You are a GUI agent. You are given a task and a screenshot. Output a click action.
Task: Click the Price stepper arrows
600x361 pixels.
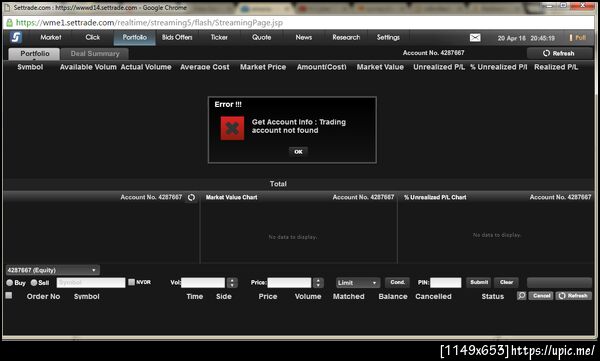pos(318,283)
